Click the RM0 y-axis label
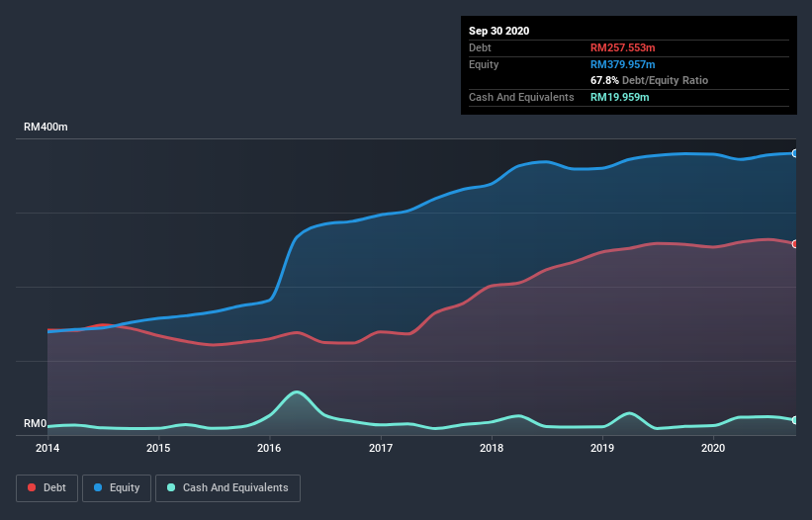This screenshot has height=520, width=812. pyautogui.click(x=35, y=423)
